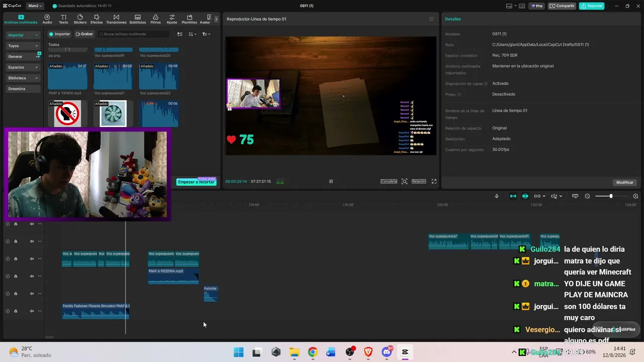
Task: Open the layout switcher in title bar
Action: (x=511, y=6)
